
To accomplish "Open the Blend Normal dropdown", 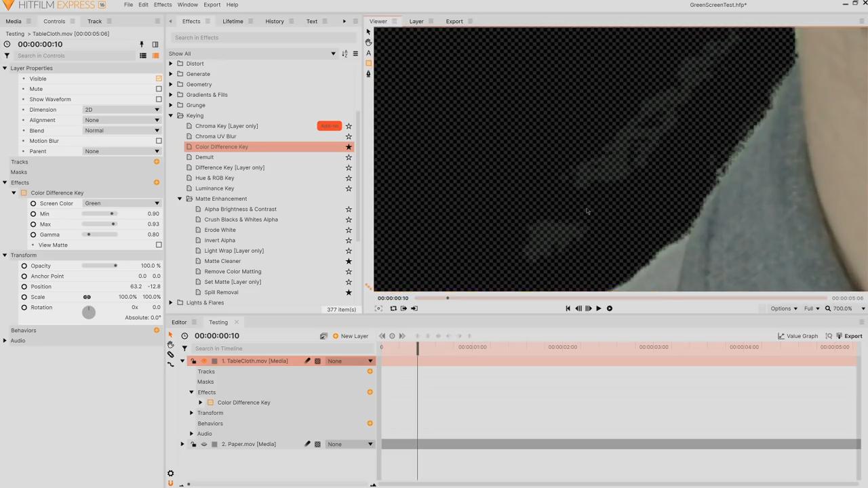I will point(121,131).
